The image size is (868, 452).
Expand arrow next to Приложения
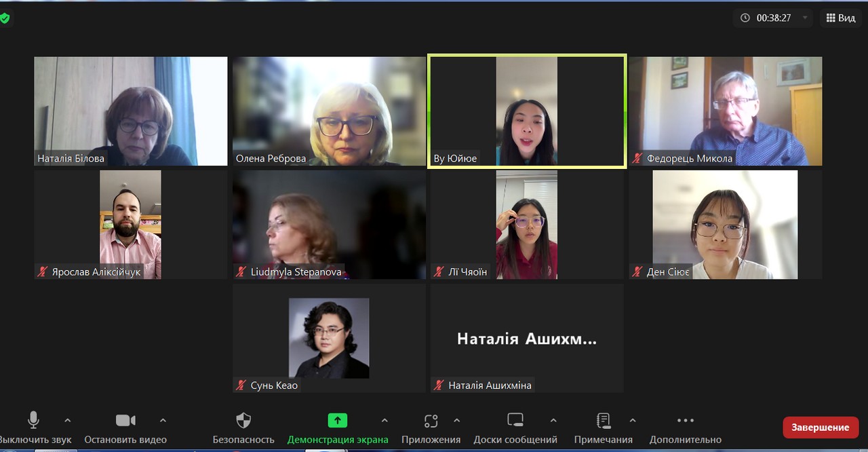(x=456, y=421)
